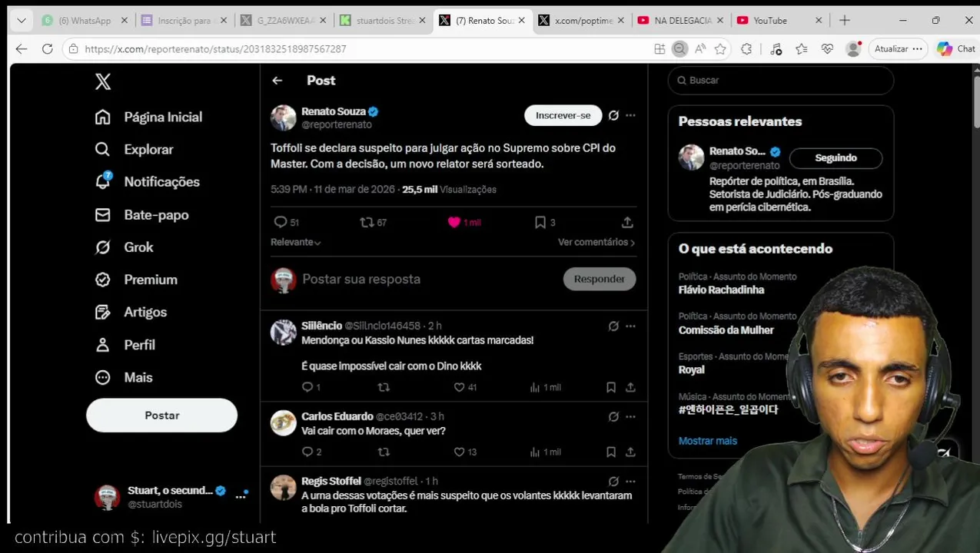Open trending topic Royal
Screen dimensions: 980x553
tap(691, 369)
